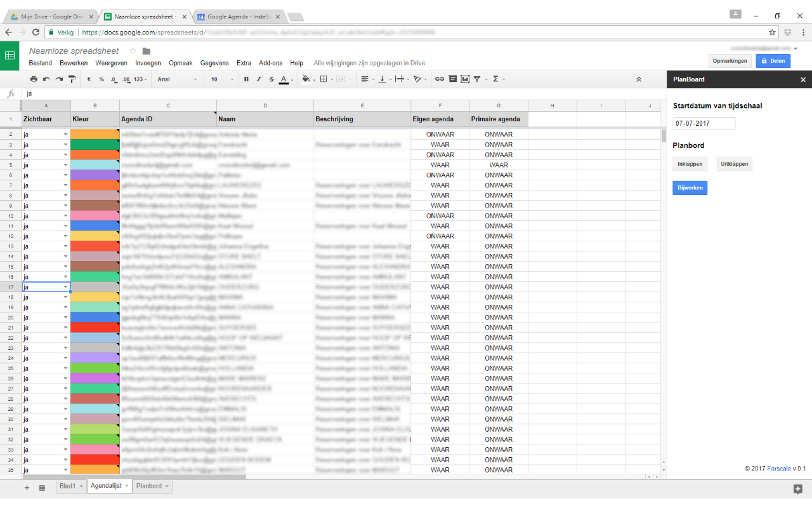Image resolution: width=812 pixels, height=508 pixels.
Task: Open the Gegevens menu
Action: [214, 63]
